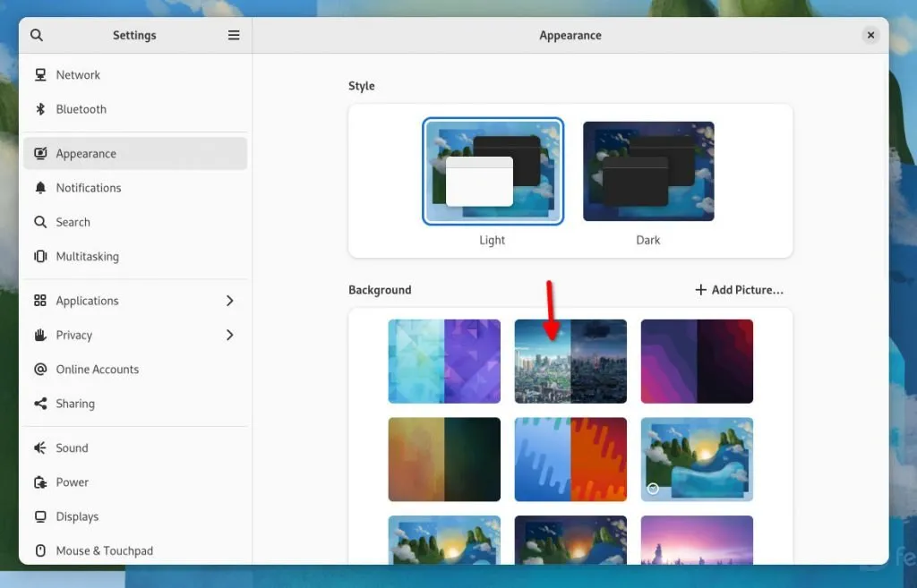Open Online Accounts via the @ icon

tap(41, 369)
